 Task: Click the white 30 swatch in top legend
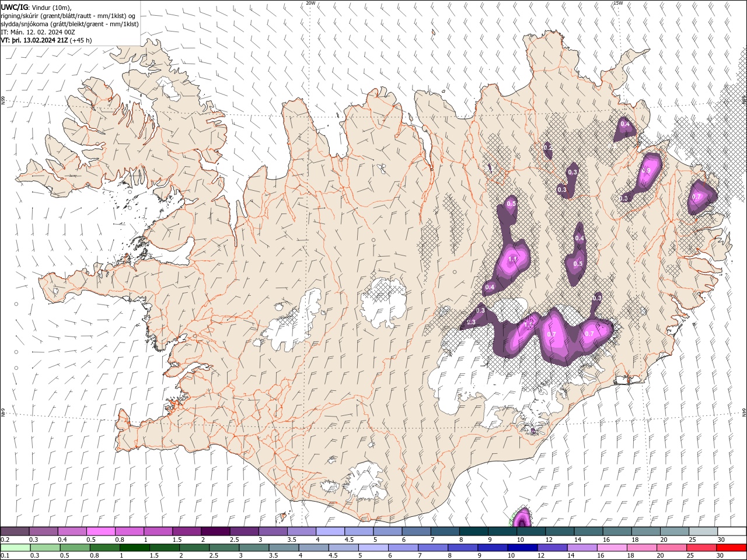[x=732, y=531]
